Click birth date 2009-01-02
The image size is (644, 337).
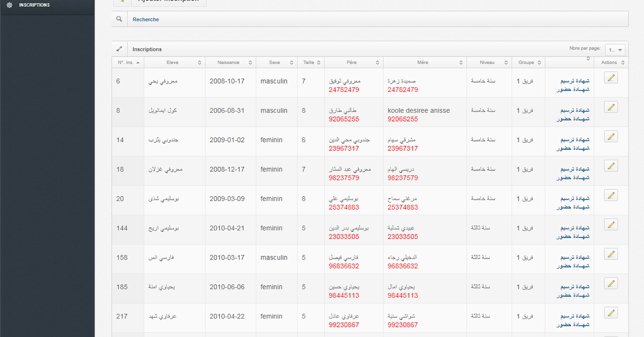[227, 140]
